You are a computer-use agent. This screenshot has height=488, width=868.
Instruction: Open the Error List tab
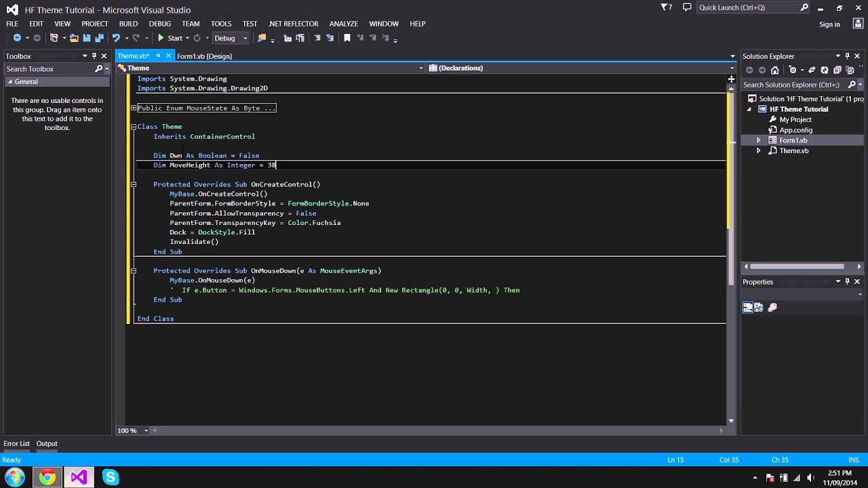click(17, 444)
